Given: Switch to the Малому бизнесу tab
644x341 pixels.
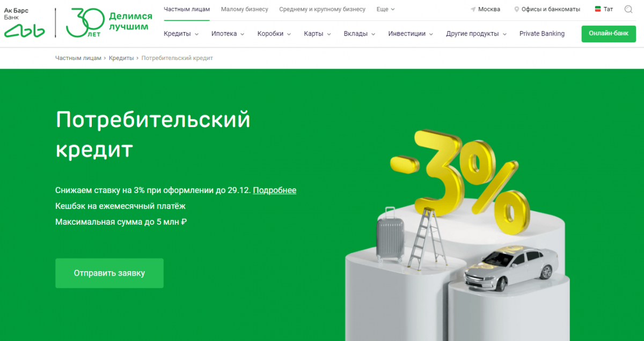Looking at the screenshot, I should pos(244,9).
